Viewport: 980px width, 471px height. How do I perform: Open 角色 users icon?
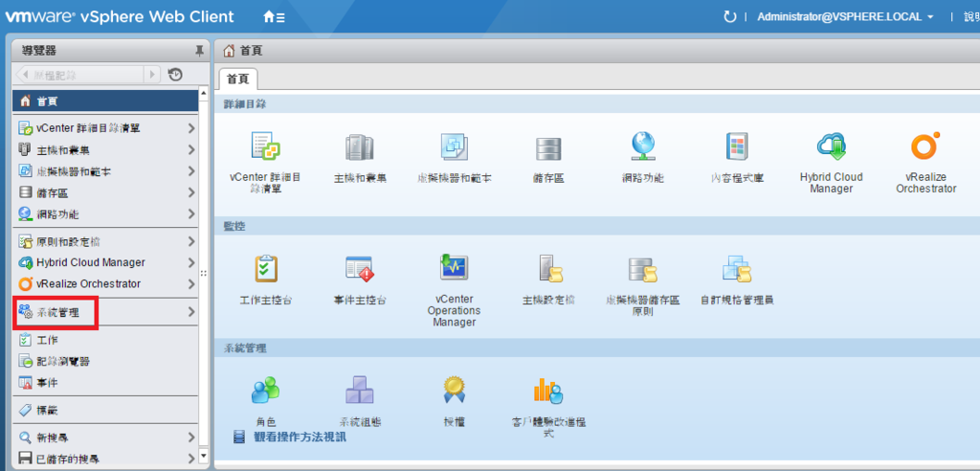pyautogui.click(x=266, y=391)
